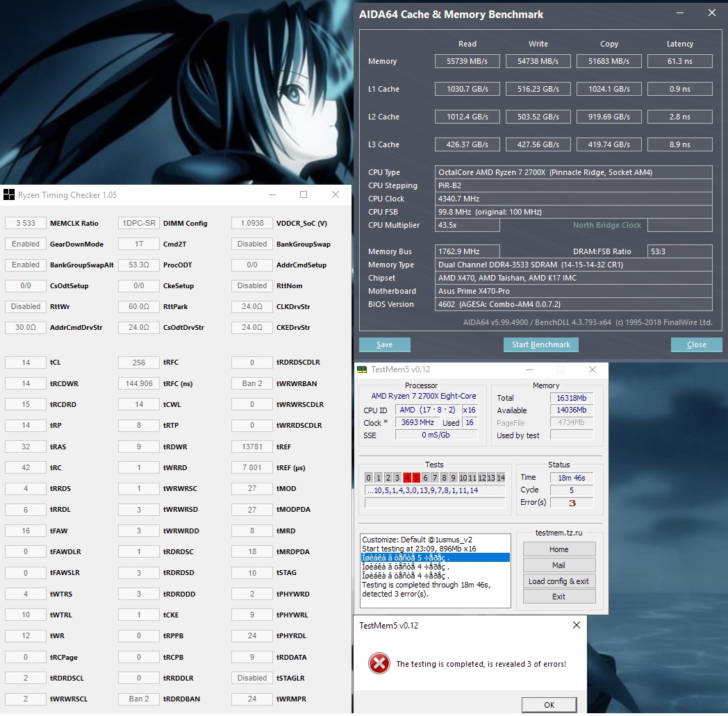Click the red error icon in the dialog
Viewport: 728px width, 716px height.
(x=379, y=663)
